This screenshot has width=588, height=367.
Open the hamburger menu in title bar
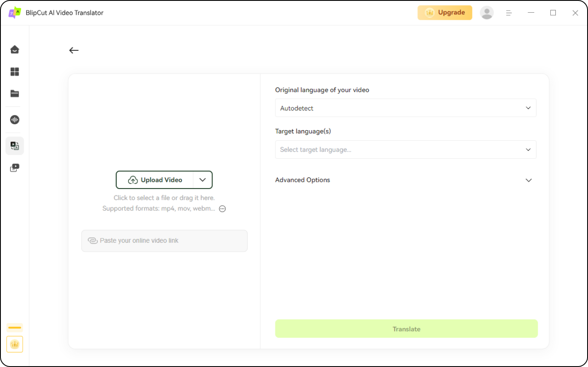pyautogui.click(x=509, y=13)
